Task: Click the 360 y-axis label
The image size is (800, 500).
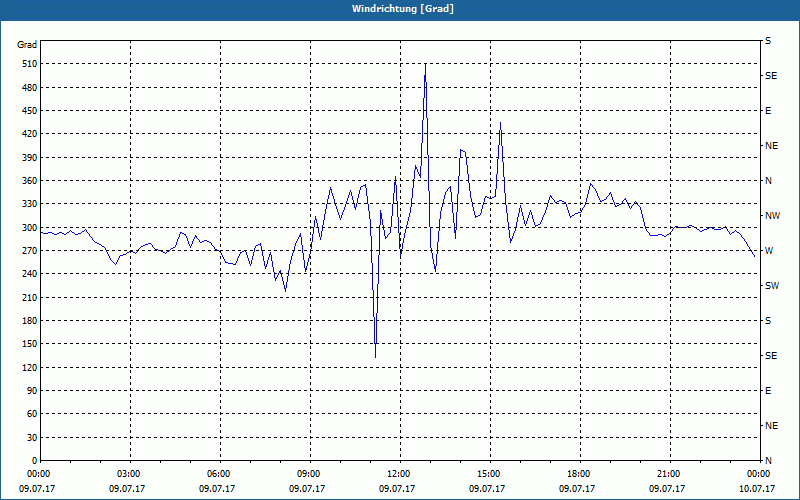Action: coord(31,181)
